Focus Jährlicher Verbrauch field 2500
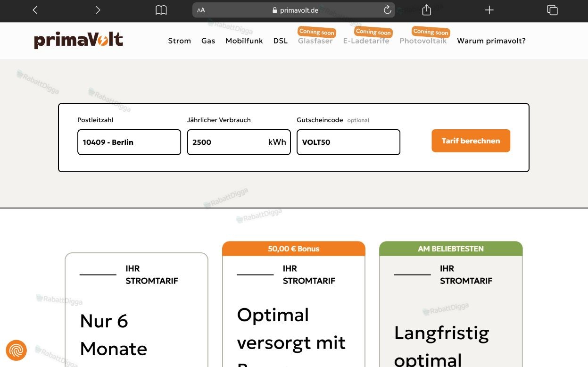 point(239,142)
